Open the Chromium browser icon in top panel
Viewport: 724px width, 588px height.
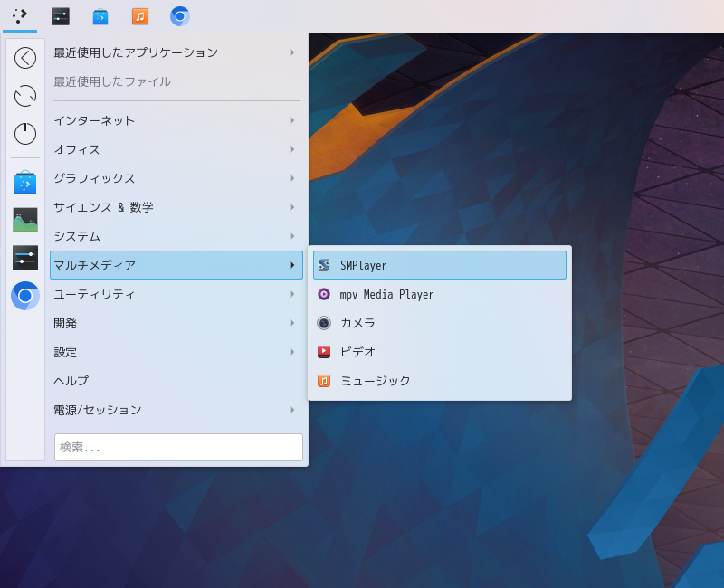[180, 16]
